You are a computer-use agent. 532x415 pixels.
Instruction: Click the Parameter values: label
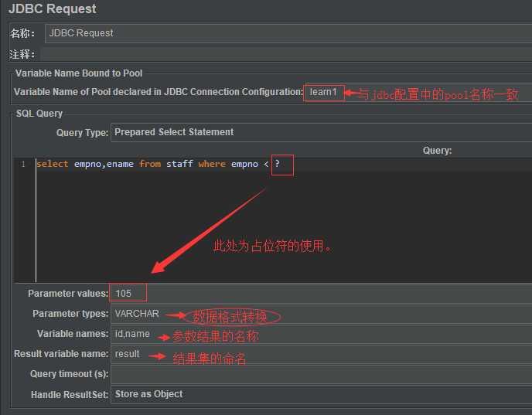pyautogui.click(x=68, y=294)
